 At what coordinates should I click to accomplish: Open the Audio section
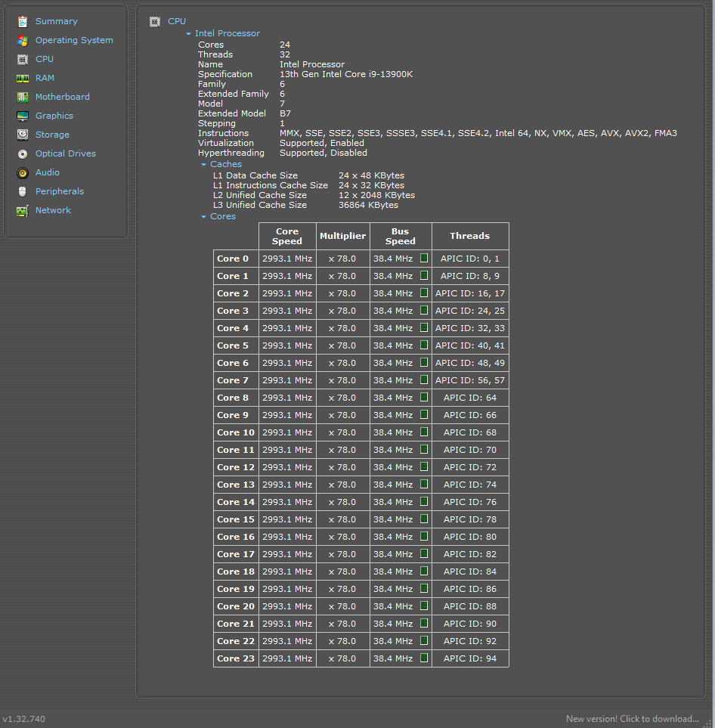[48, 172]
